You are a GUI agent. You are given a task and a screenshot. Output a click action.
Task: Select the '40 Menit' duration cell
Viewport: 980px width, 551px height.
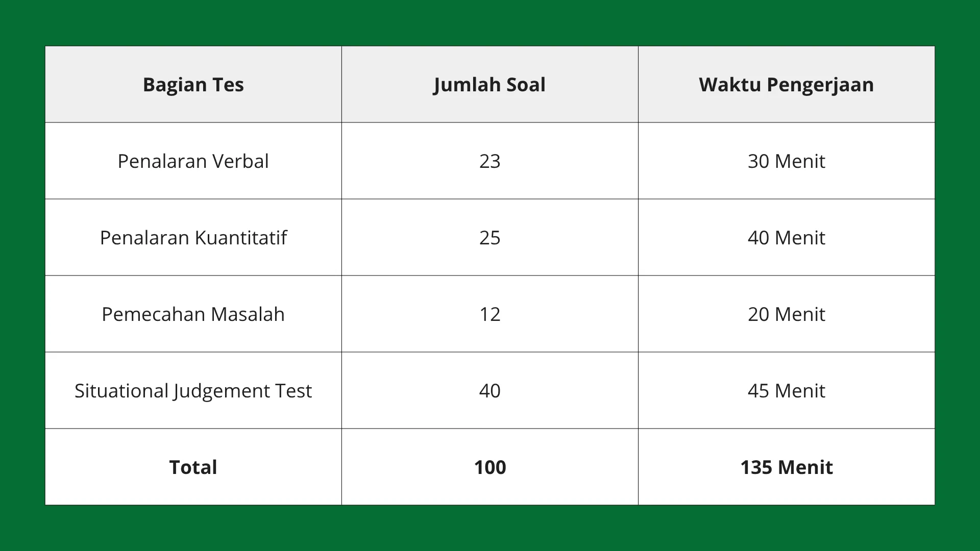(786, 238)
